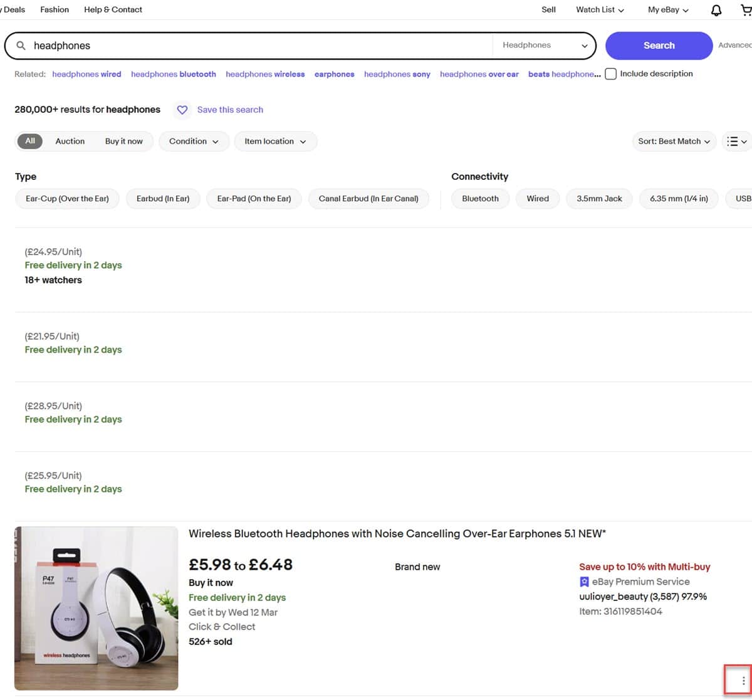The width and height of the screenshot is (752, 700).
Task: Tick the Include description checkbox
Action: click(610, 74)
